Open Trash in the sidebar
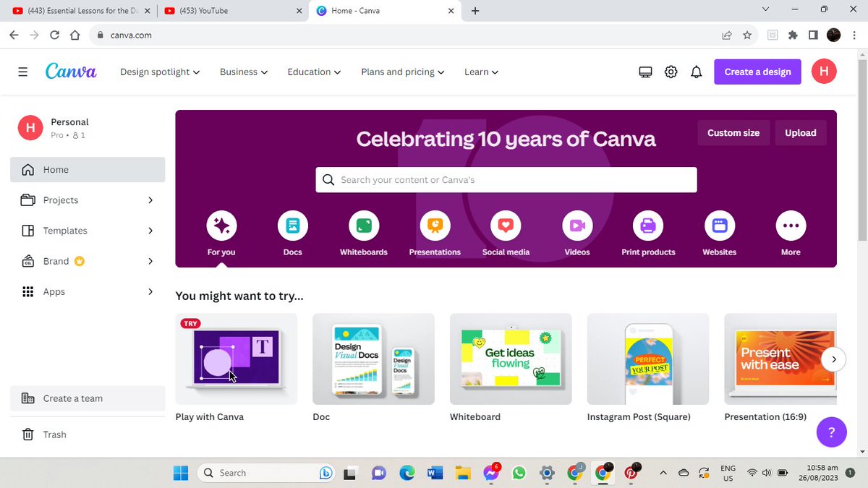 [88, 435]
